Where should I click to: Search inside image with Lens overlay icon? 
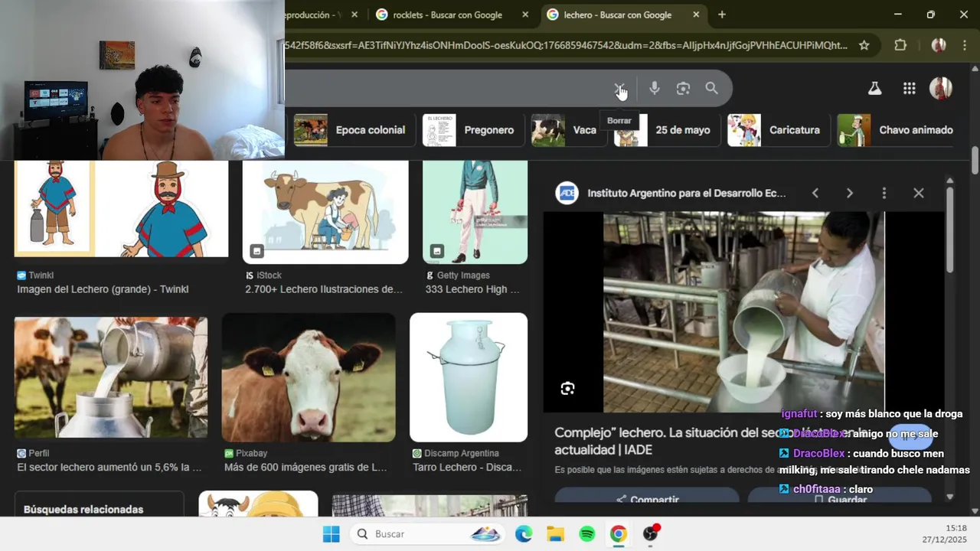567,389
